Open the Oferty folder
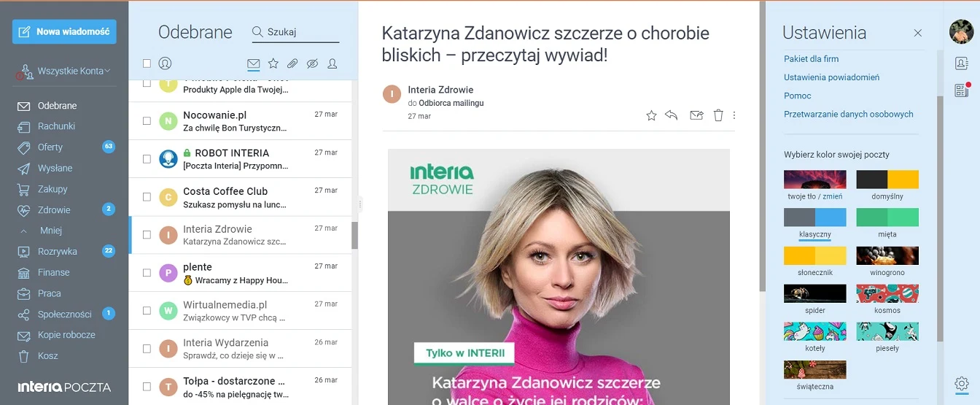 click(x=50, y=147)
